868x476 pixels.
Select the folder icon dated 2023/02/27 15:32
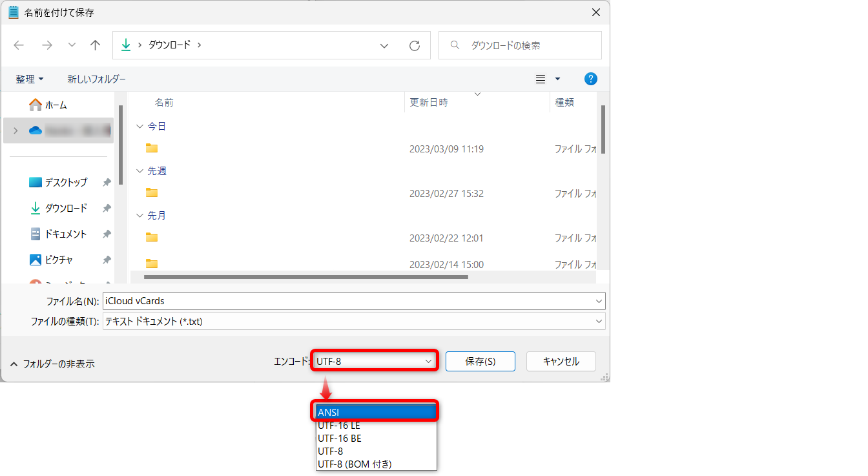(x=152, y=192)
